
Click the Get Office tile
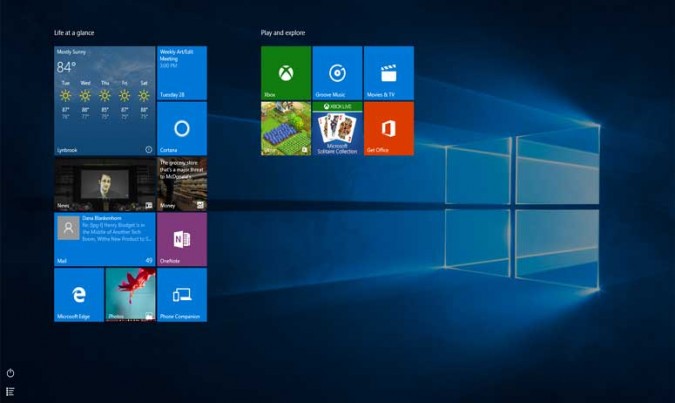388,128
